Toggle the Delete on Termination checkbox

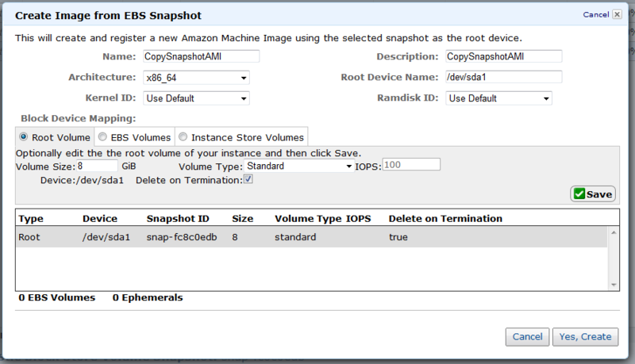(x=248, y=179)
